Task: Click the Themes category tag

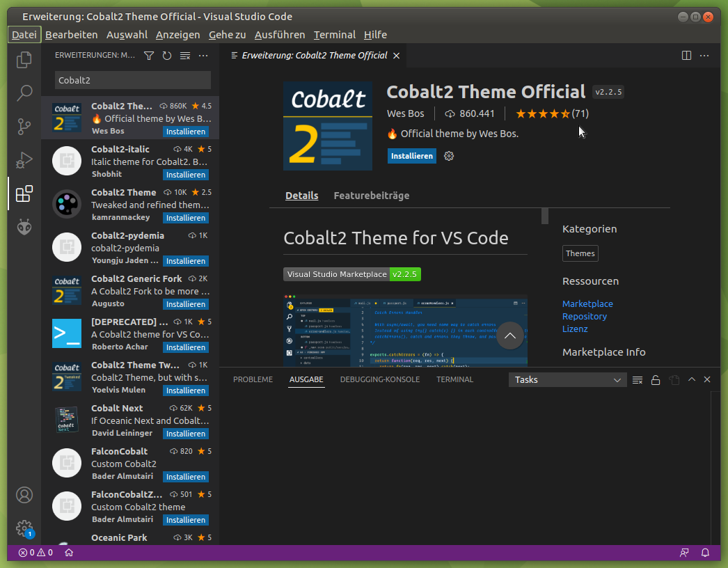Action: pyautogui.click(x=580, y=253)
